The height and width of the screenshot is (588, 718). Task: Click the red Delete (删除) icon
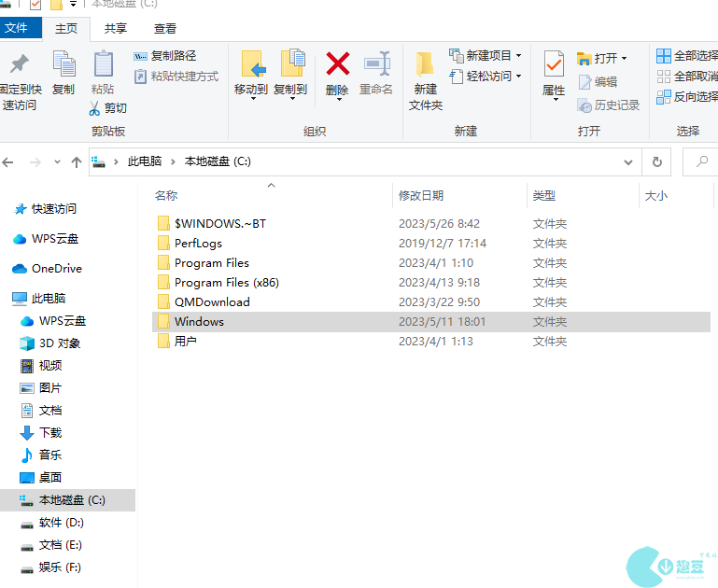pyautogui.click(x=337, y=64)
